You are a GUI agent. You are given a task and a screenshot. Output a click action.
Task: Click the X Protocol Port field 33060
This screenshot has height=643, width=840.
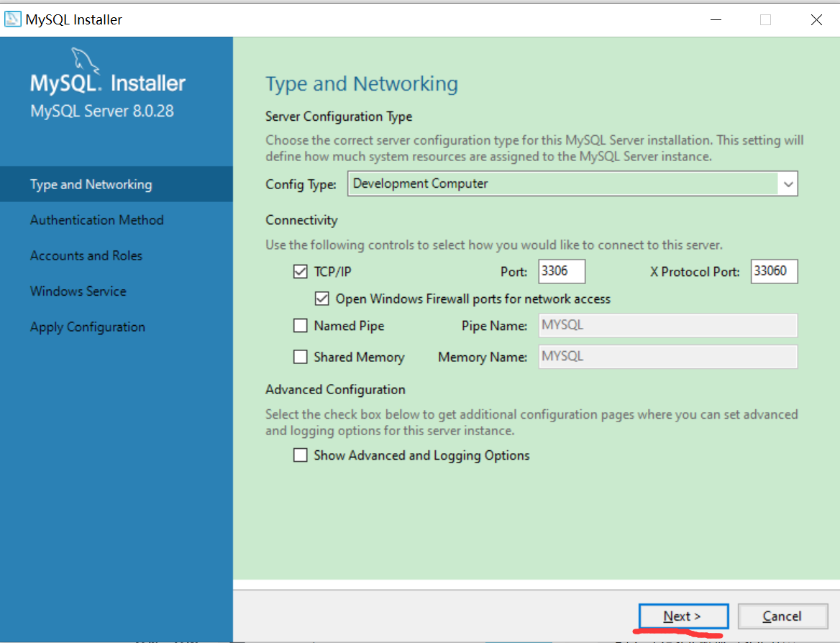click(774, 271)
